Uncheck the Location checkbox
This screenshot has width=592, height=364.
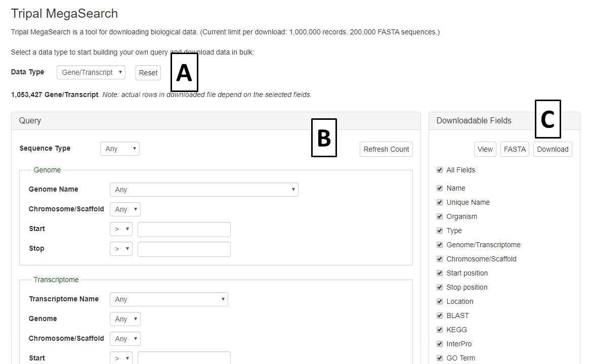440,301
